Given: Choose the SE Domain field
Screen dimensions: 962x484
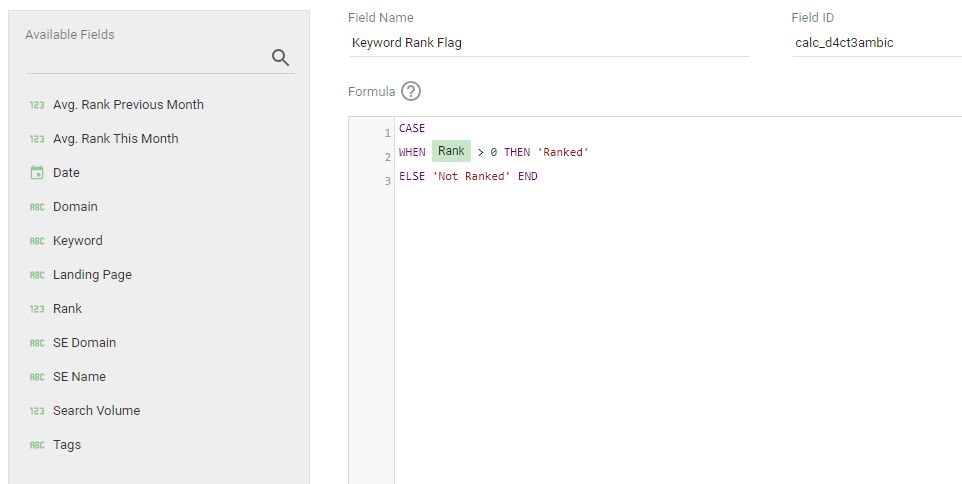Looking at the screenshot, I should (x=84, y=343).
